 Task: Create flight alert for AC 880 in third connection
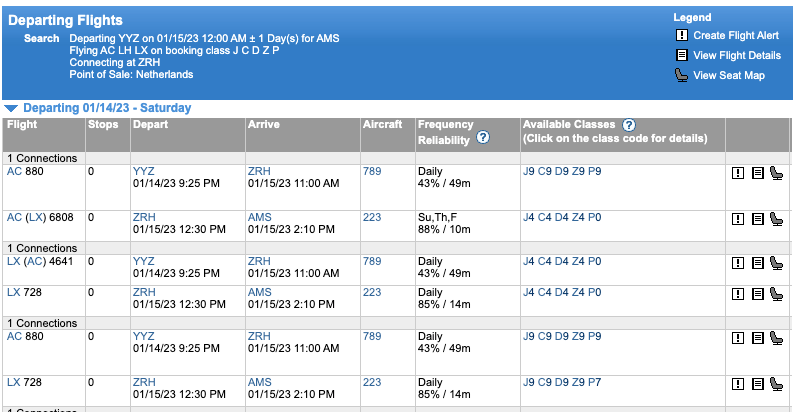(738, 338)
